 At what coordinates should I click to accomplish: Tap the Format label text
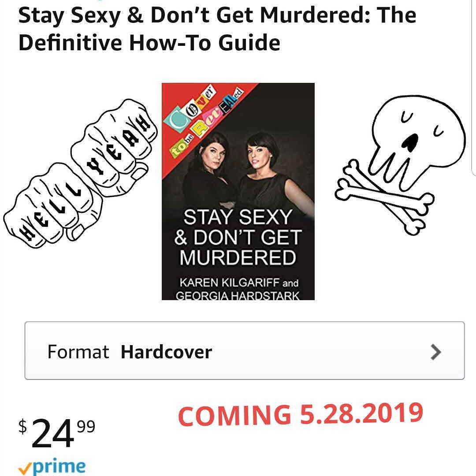[x=78, y=352]
